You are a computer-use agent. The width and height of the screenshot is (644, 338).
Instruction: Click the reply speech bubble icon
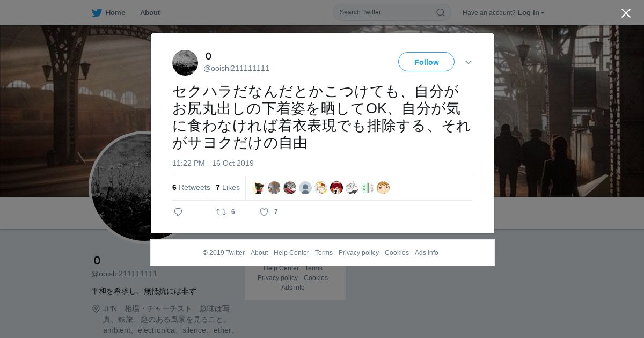click(178, 212)
